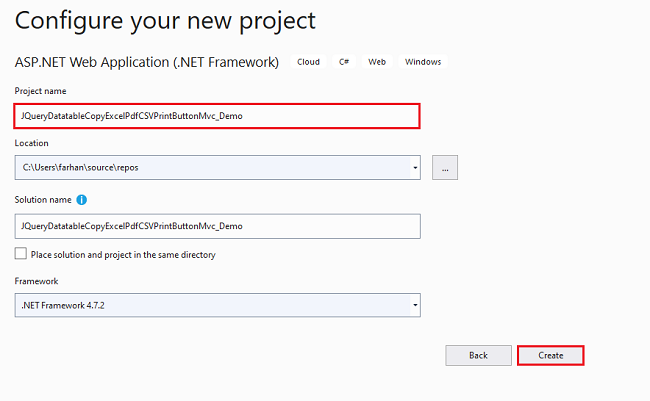Viewport: 650px width, 401px height.
Task: Open the location browse button with ellipsis
Action: point(445,168)
